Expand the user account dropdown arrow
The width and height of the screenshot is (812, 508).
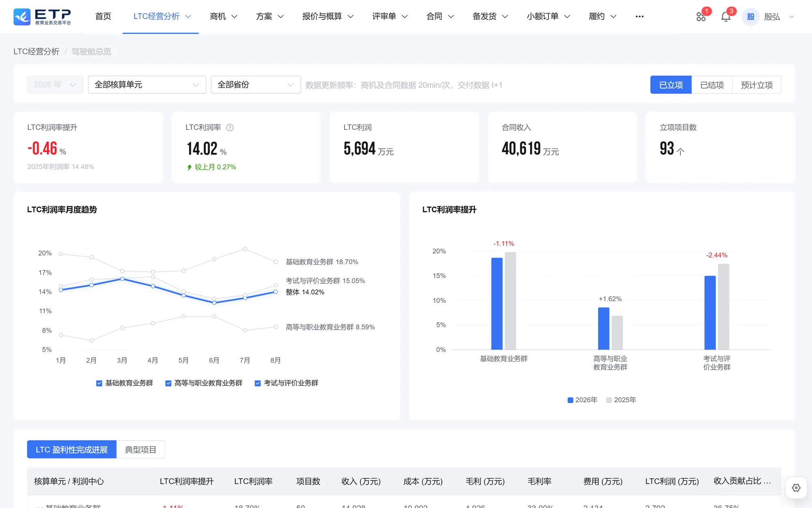791,17
